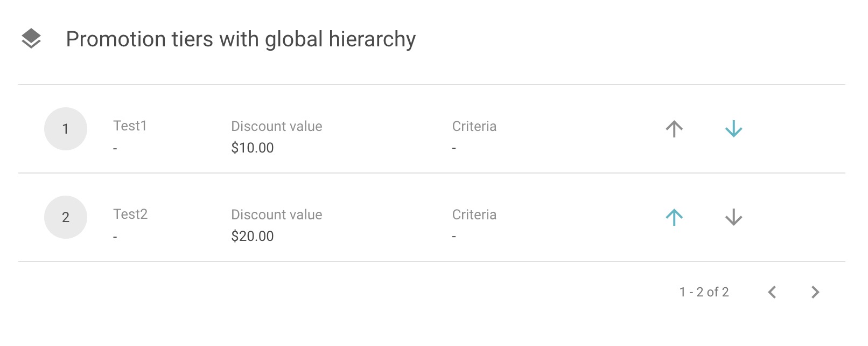The image size is (868, 346).
Task: Click the circled number 1 badge
Action: point(65,129)
